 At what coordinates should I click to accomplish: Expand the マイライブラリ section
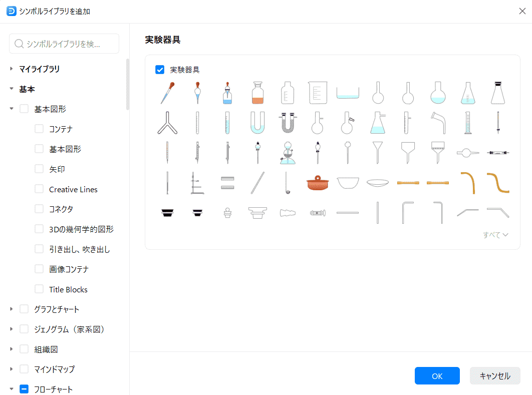[12, 69]
